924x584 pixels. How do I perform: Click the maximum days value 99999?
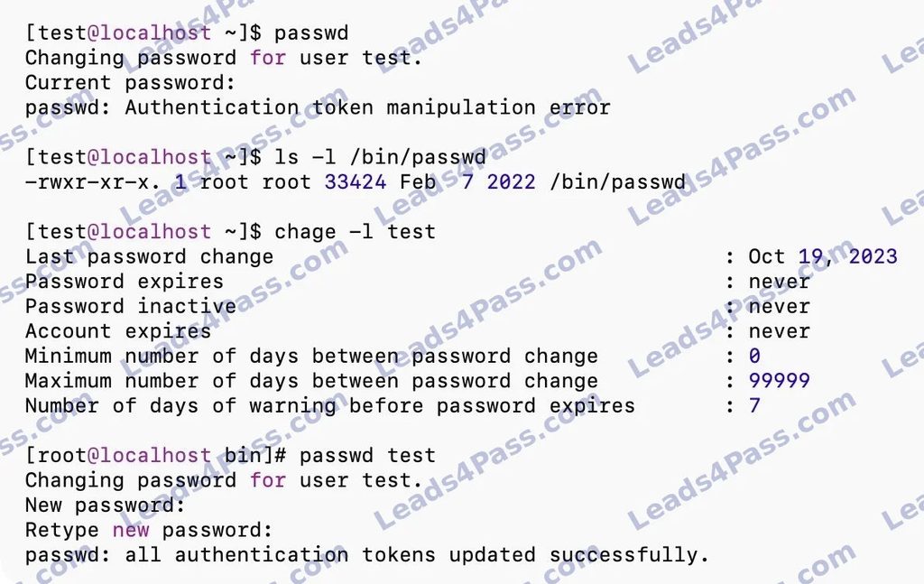point(779,381)
